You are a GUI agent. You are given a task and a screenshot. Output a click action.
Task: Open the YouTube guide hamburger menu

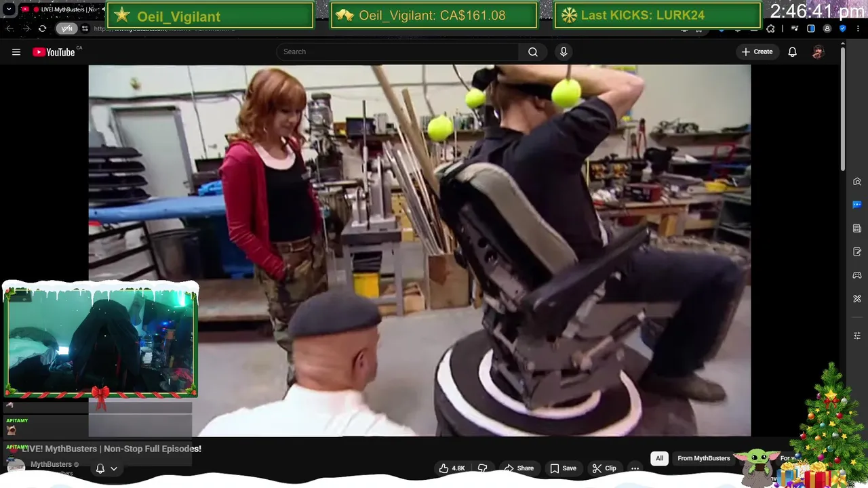(16, 52)
